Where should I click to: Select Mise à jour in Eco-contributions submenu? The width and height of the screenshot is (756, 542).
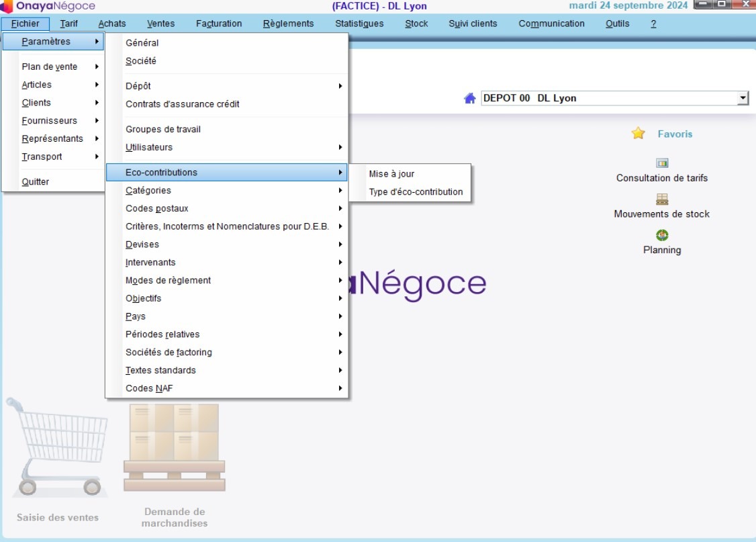click(391, 173)
